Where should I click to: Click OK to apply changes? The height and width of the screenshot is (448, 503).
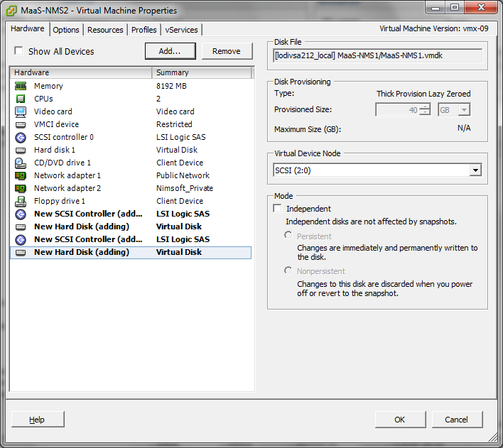[x=400, y=420]
